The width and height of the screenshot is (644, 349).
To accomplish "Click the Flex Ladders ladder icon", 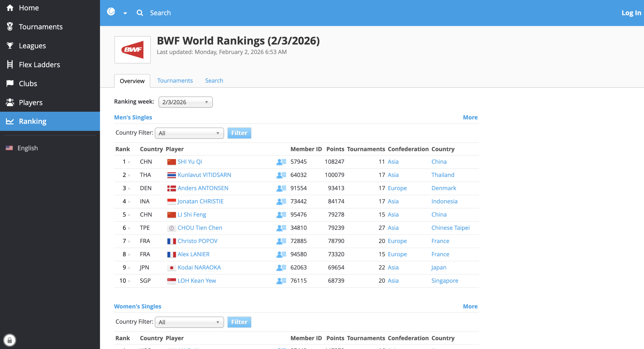I will pos(10,64).
